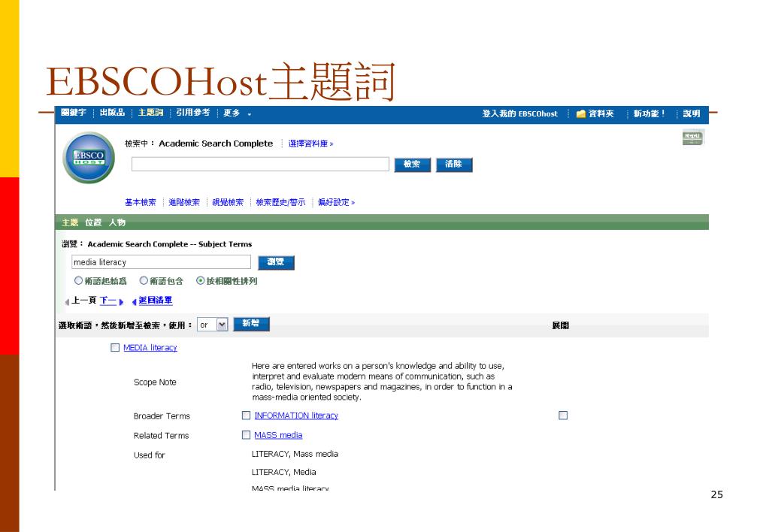
Task: Click the Scope Note label
Action: [x=155, y=382]
